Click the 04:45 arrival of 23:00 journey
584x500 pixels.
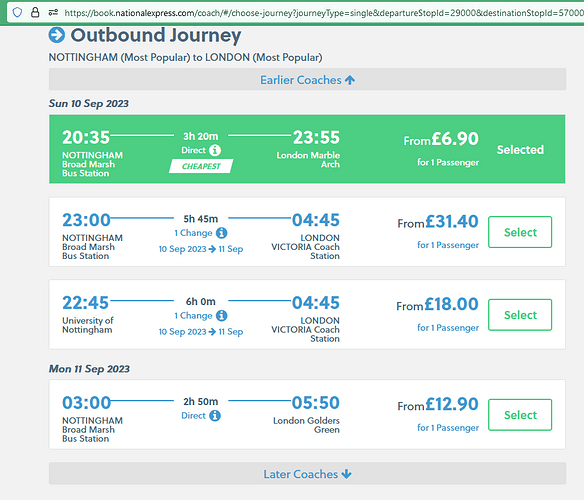(x=316, y=220)
